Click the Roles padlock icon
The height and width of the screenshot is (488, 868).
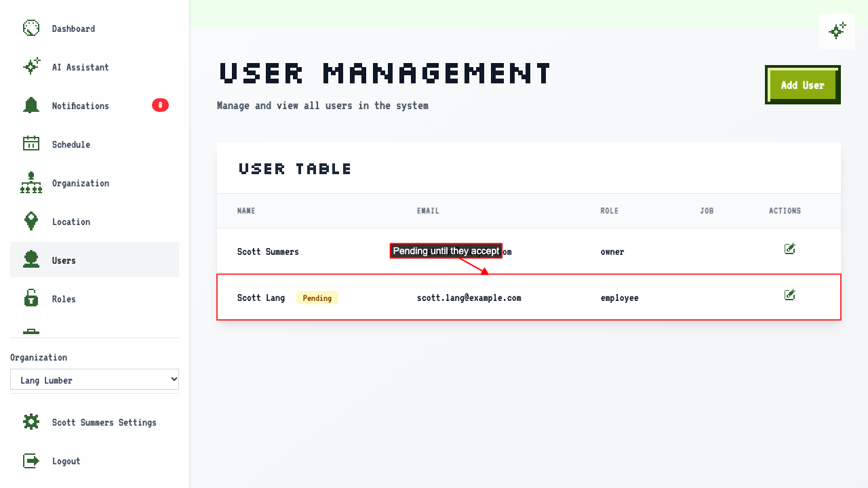(x=31, y=299)
